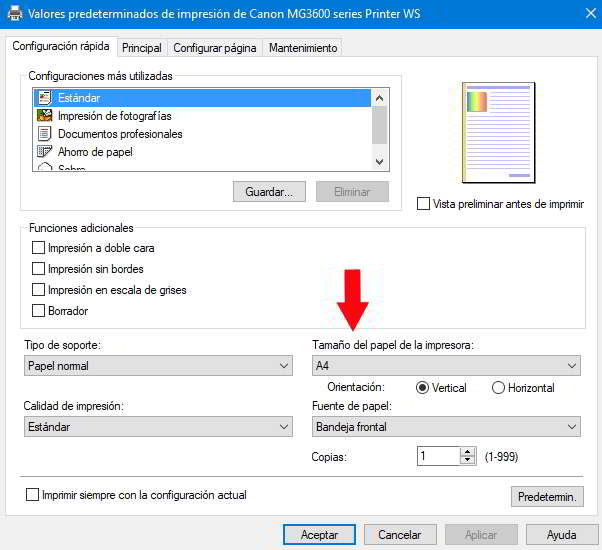This screenshot has height=550, width=602.
Task: Click into the Copias number field
Action: click(438, 456)
